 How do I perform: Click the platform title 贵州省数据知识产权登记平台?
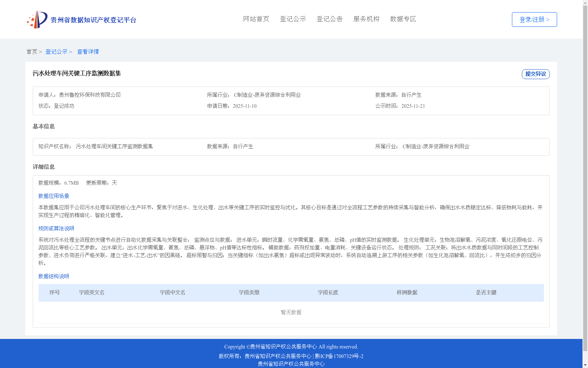pos(93,20)
